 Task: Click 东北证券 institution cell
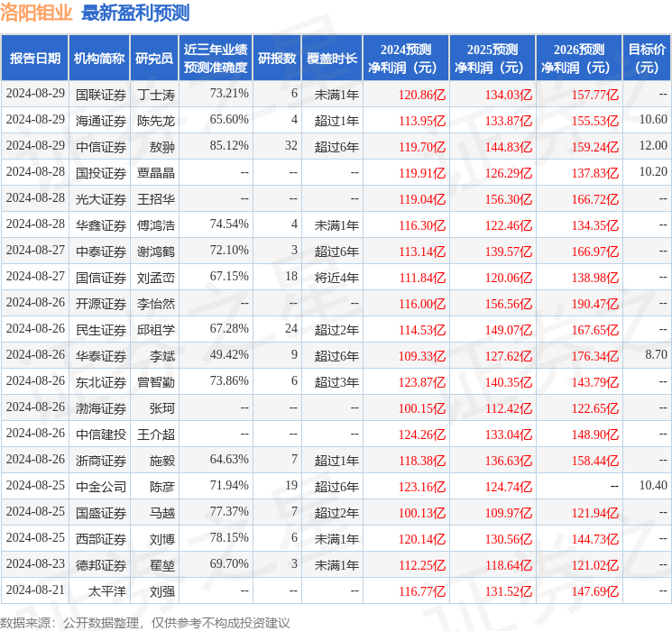tap(101, 382)
